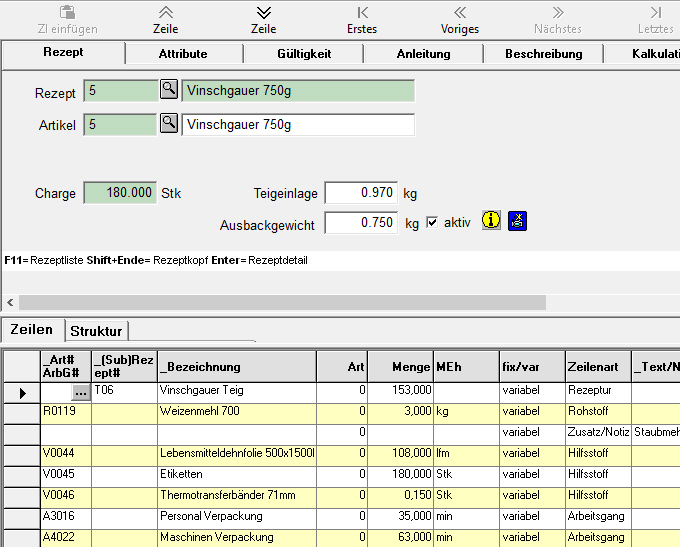Click the Artikel name field Vinschgauer 750g
Image resolution: width=680 pixels, height=547 pixels.
pyautogui.click(x=298, y=124)
